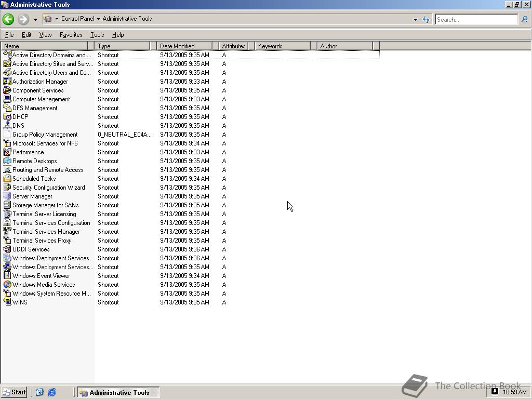
Task: Launch Internet Explorer from Quick Launch
Action: point(51,392)
